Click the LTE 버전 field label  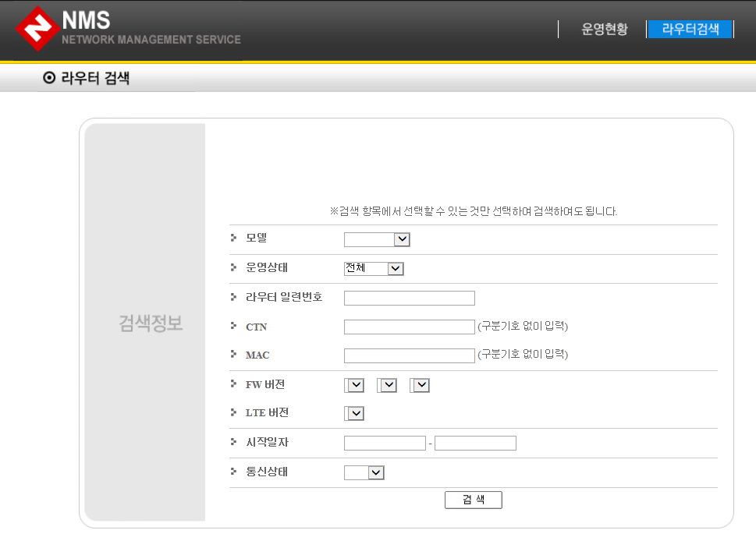click(x=267, y=412)
